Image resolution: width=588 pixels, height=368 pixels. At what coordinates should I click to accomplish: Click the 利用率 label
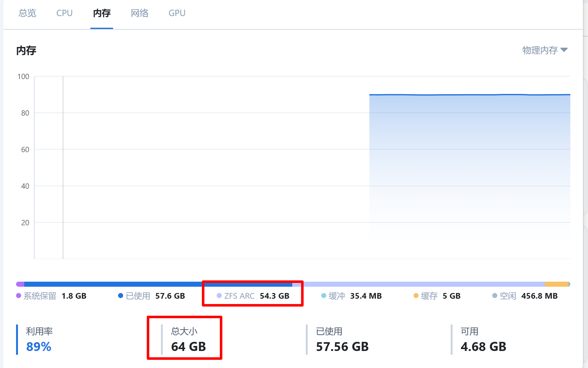[39, 331]
